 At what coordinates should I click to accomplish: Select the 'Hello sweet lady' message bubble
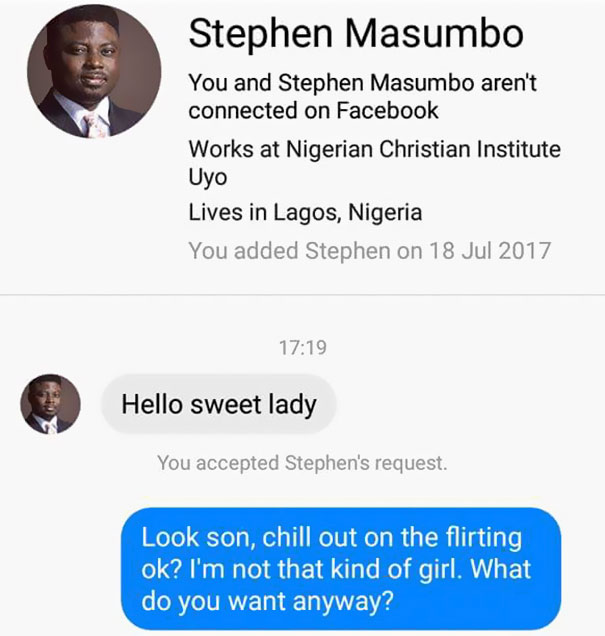tap(218, 404)
